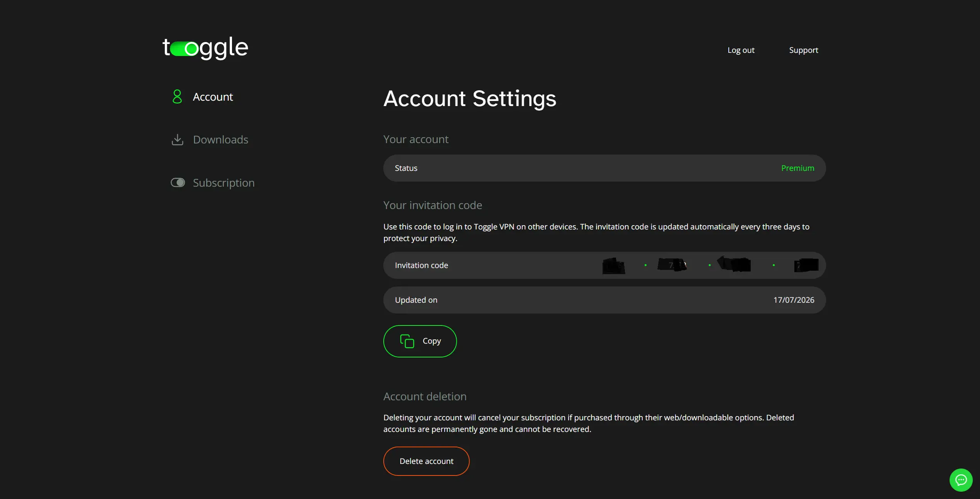Click the Account person icon in sidebar
This screenshot has width=980, height=499.
[x=177, y=97]
